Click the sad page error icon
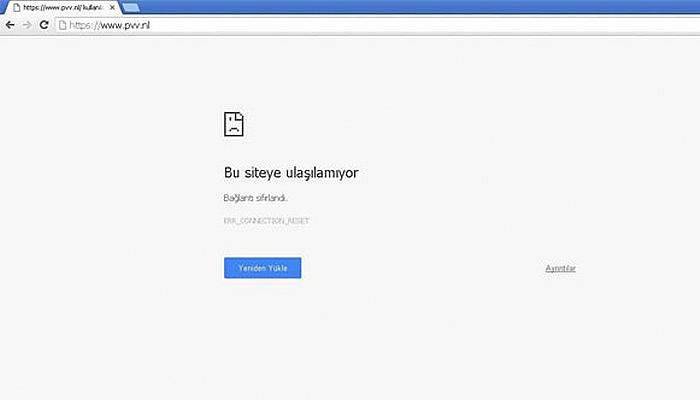This screenshot has width=700, height=400. [233, 124]
